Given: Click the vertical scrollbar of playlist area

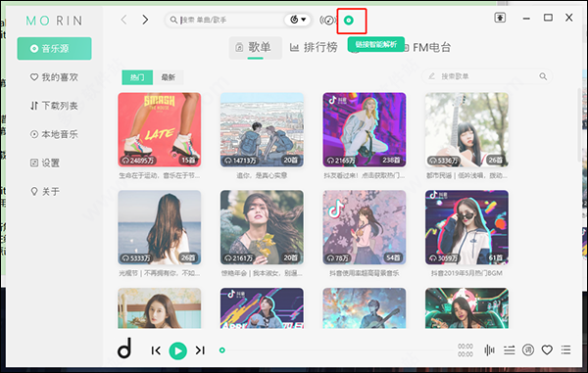Looking at the screenshot, I should tap(579, 125).
